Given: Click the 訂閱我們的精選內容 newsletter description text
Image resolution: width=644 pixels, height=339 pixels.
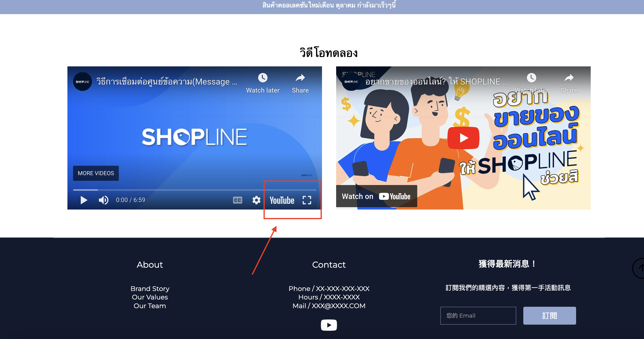Looking at the screenshot, I should [508, 288].
